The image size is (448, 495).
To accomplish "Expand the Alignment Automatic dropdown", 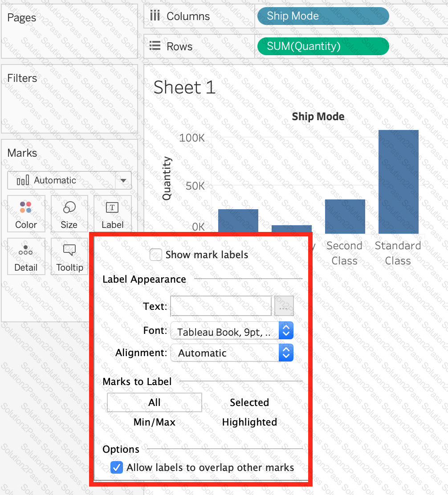I will click(232, 353).
